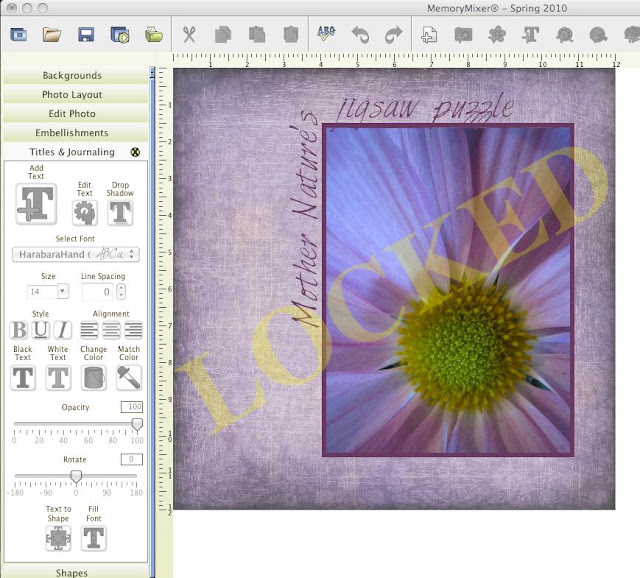
Task: Open Edit Text gear icon
Action: coord(84,213)
